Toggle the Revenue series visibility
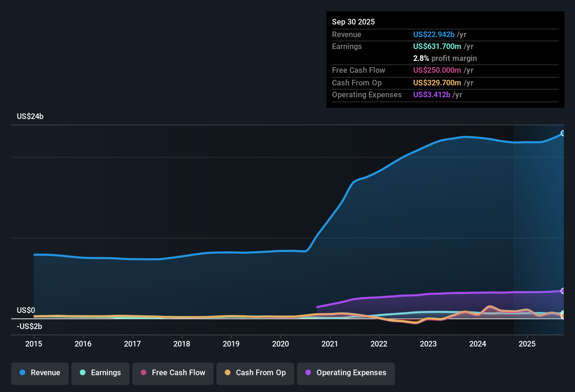 click(x=40, y=373)
